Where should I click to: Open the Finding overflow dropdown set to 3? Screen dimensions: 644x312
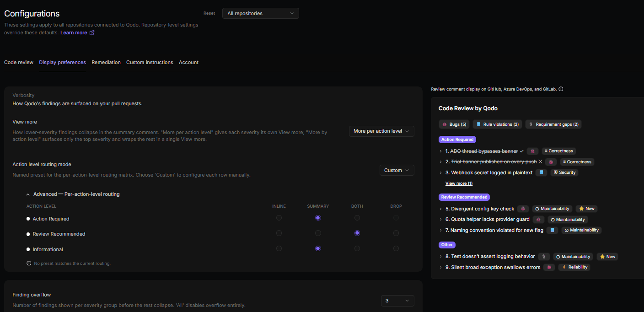[397, 301]
